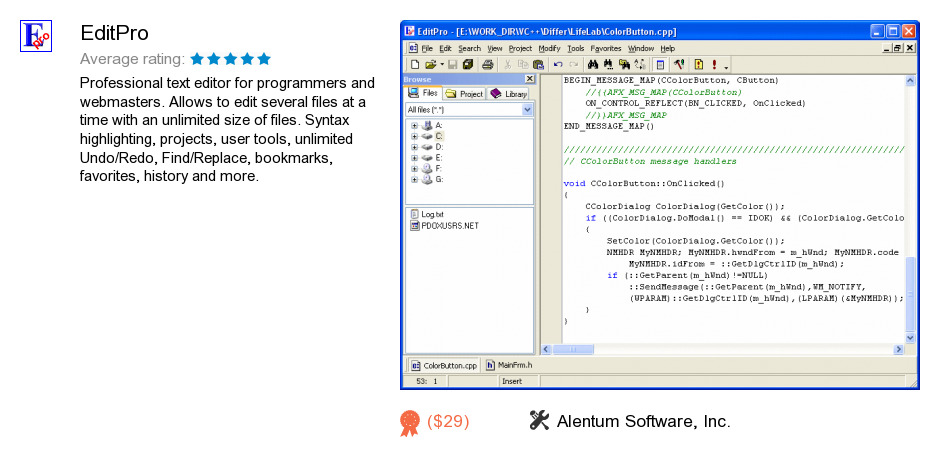Open the Tools menu
Viewport: 940px width, 467px height.
pyautogui.click(x=576, y=49)
